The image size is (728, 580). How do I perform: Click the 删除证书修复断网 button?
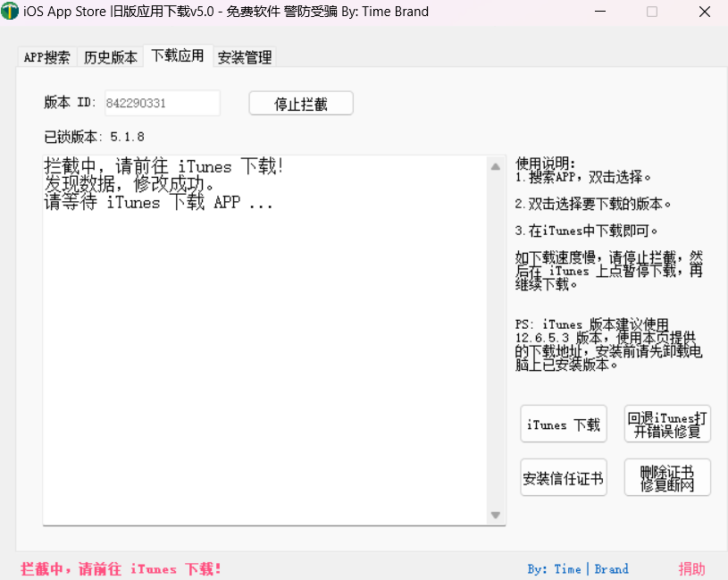[x=667, y=478]
